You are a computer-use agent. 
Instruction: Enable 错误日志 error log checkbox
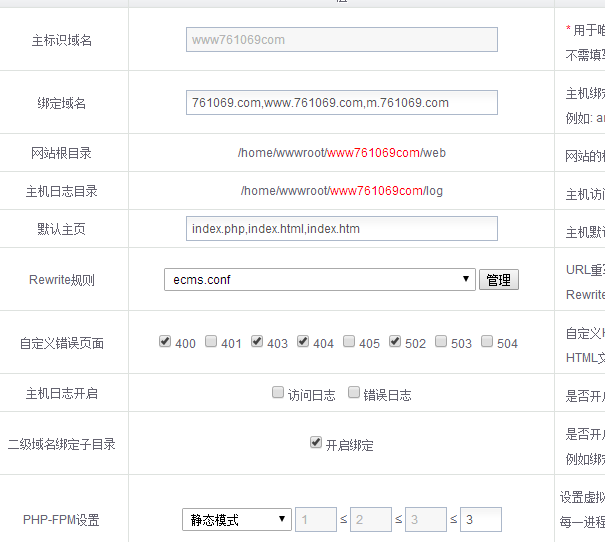click(x=354, y=393)
